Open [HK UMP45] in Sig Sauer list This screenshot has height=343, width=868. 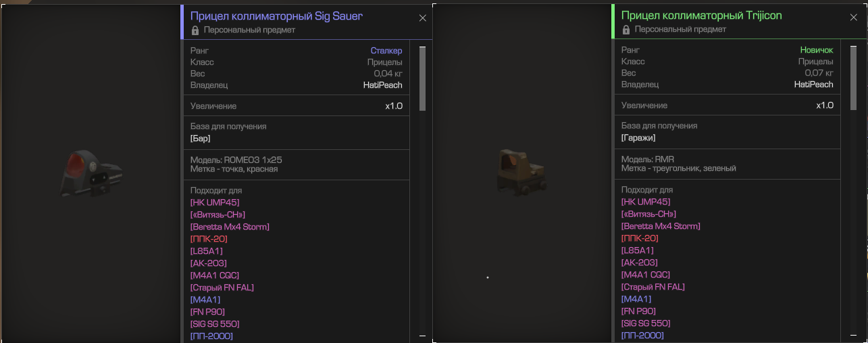point(215,203)
